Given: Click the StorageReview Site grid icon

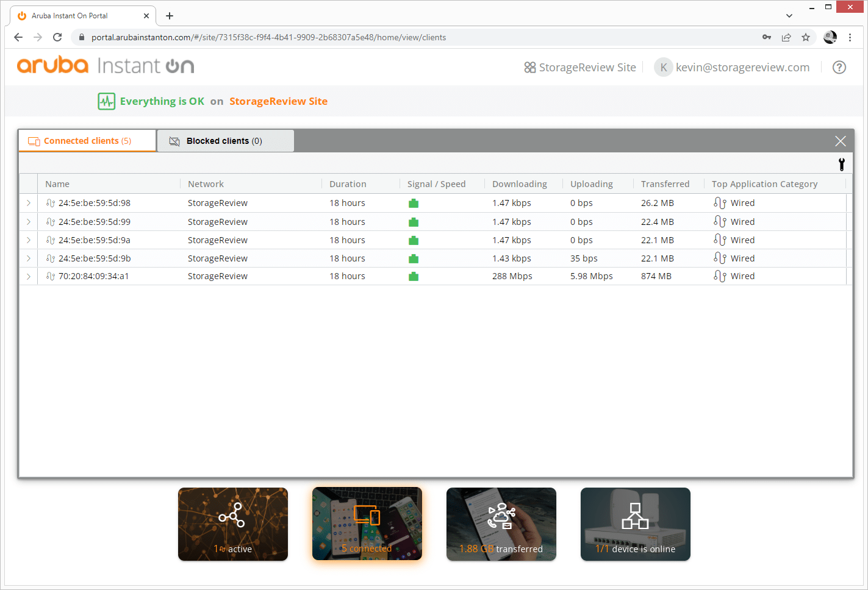Looking at the screenshot, I should [x=529, y=67].
